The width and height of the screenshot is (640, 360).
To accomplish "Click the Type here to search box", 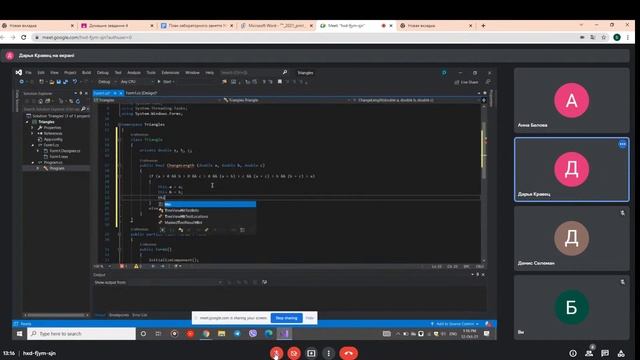I will [x=82, y=333].
